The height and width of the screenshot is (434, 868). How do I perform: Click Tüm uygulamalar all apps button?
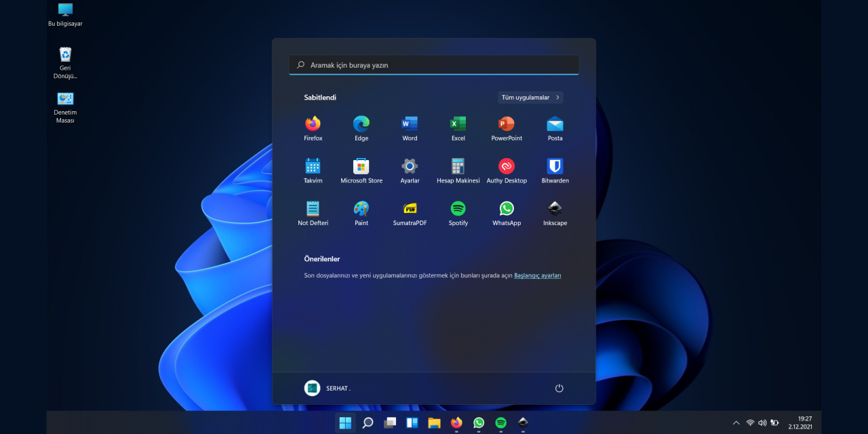coord(530,98)
